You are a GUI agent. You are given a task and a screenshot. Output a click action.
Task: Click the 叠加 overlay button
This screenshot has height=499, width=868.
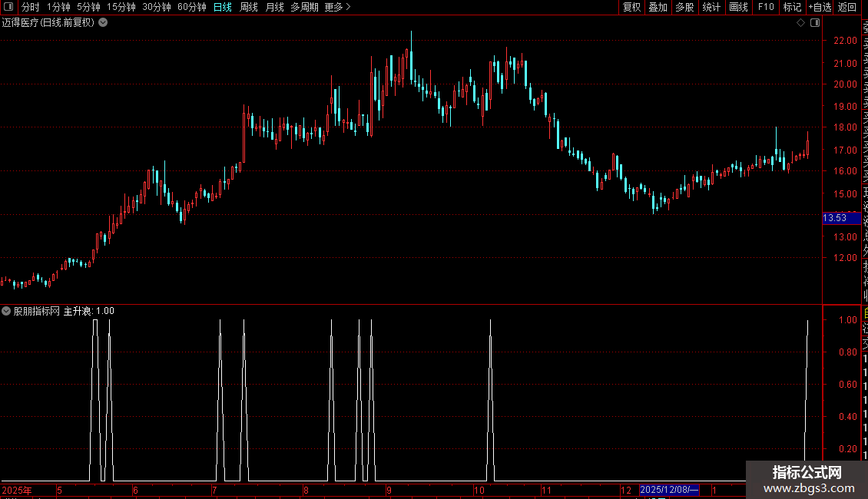[658, 7]
